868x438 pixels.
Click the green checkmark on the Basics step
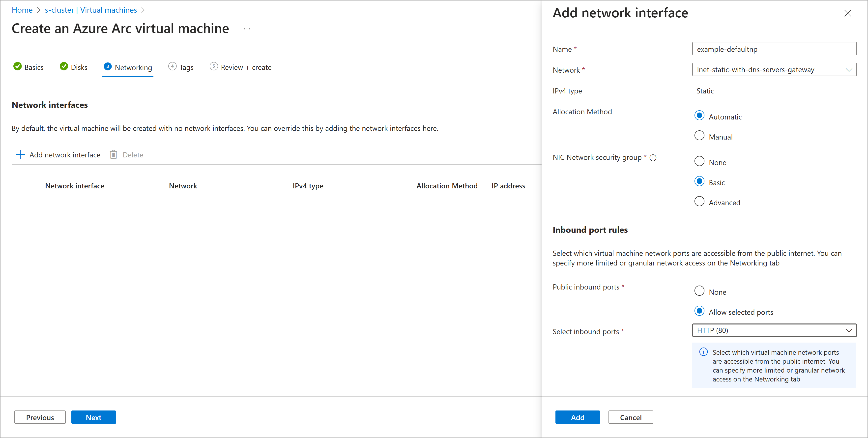coord(18,66)
